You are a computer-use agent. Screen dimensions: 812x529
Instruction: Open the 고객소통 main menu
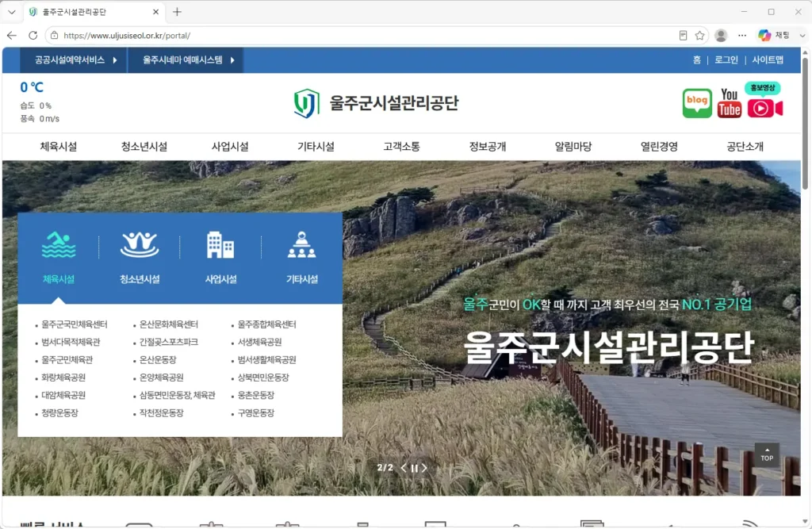401,147
